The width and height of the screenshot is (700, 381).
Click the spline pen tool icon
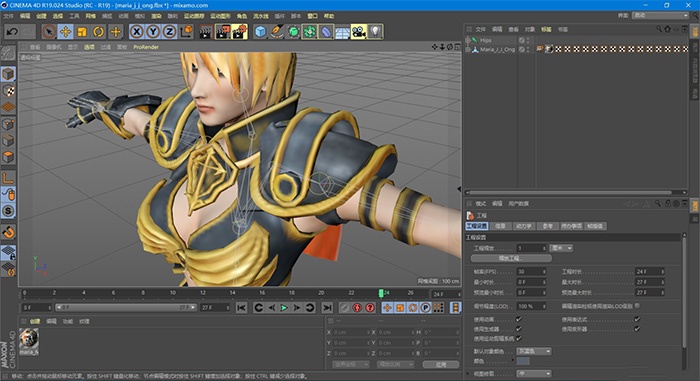[x=277, y=32]
